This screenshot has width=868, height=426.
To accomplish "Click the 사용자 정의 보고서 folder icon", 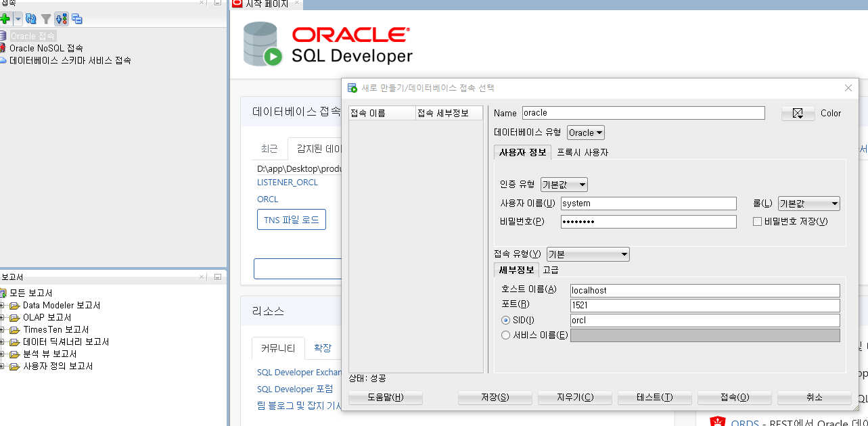I will (15, 366).
